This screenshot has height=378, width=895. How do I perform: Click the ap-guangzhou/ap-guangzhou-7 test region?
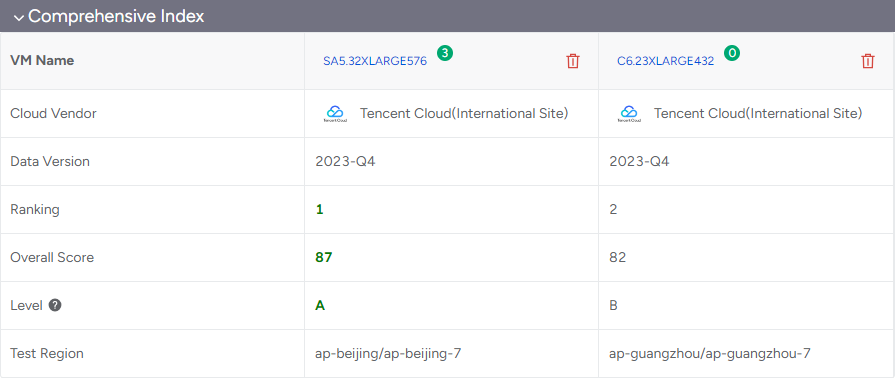point(709,353)
